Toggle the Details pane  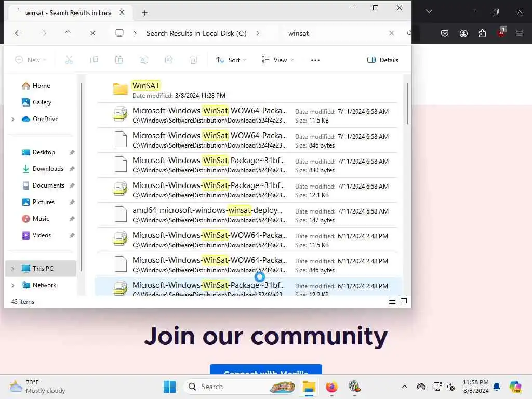(x=383, y=60)
